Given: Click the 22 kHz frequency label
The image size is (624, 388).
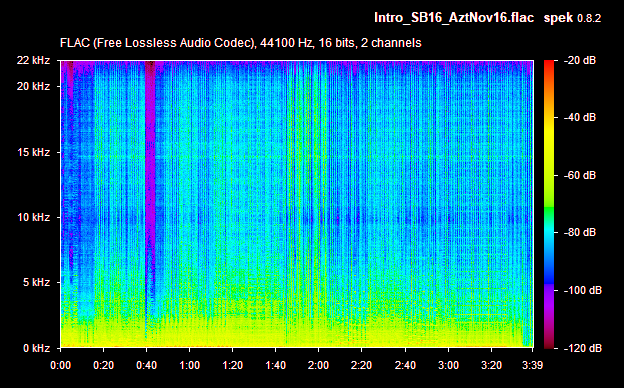Looking at the screenshot, I should [x=33, y=60].
